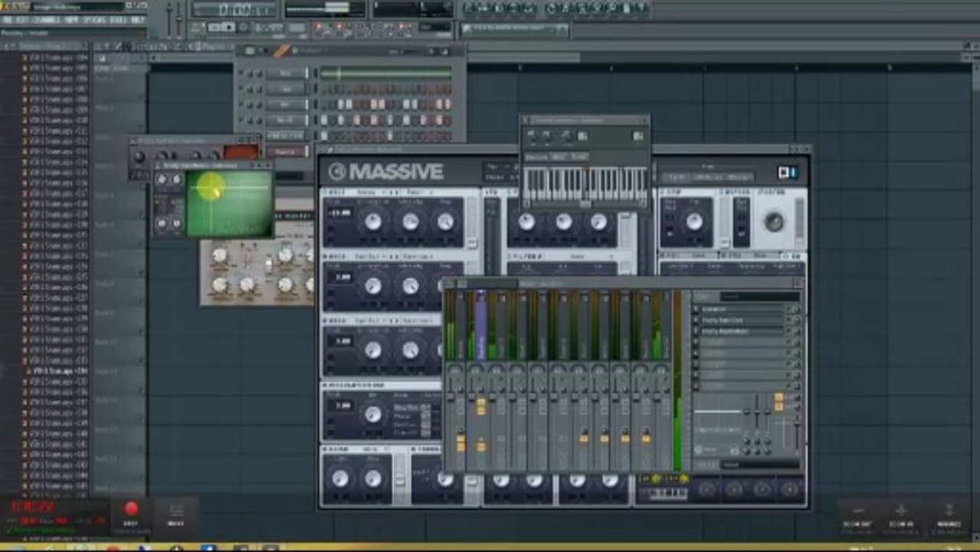Click the first Filter 1 knob below the keyboard
This screenshot has height=552, width=980.
click(526, 222)
